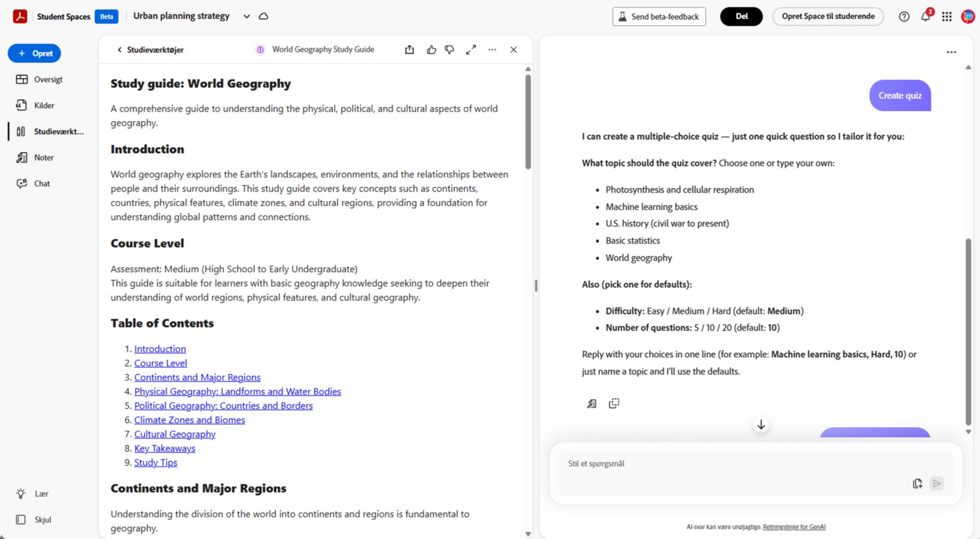The width and height of the screenshot is (980, 539).
Task: Click the study guide vertical scrollbar thumb
Action: coord(528,121)
